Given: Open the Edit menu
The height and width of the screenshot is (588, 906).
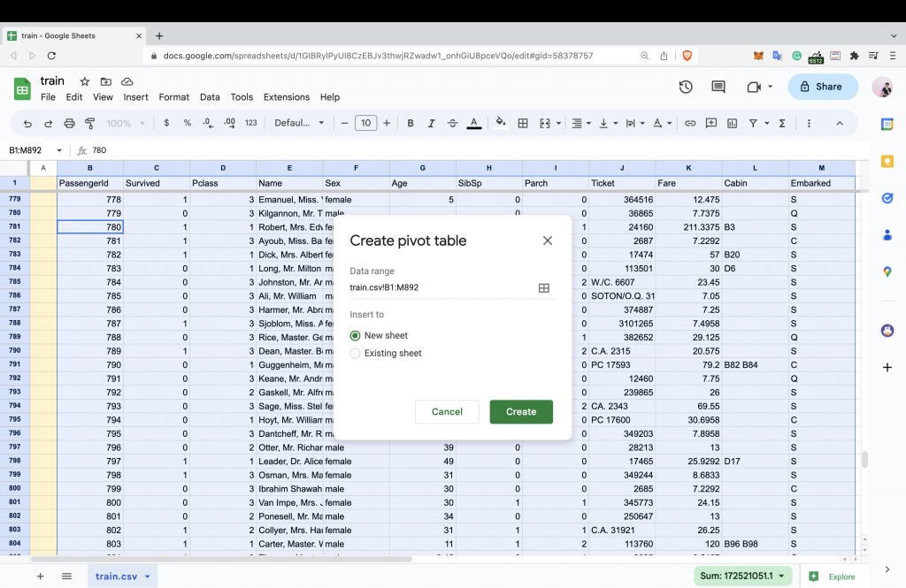Looking at the screenshot, I should click(74, 97).
